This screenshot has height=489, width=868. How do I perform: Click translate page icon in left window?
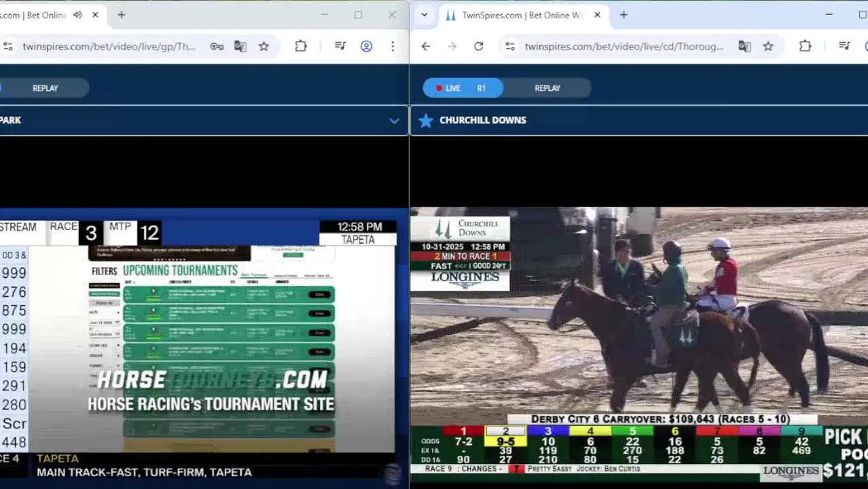[240, 46]
